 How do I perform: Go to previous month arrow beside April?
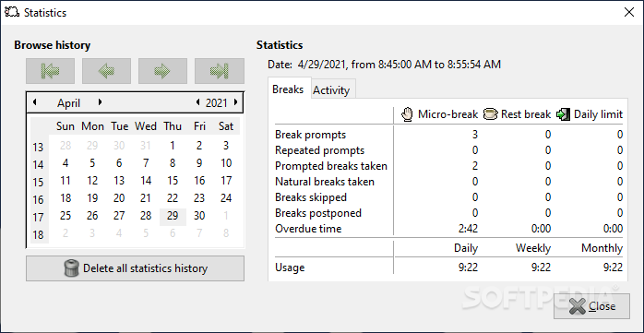pos(34,101)
